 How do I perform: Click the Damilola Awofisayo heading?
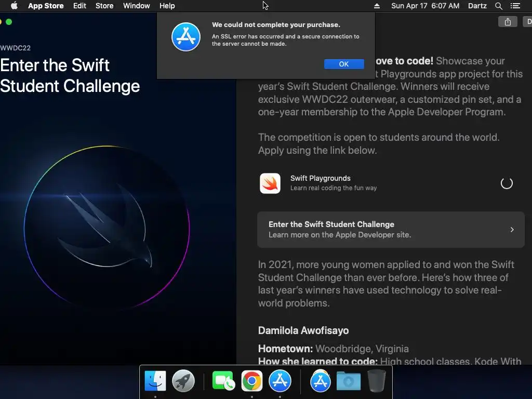(x=303, y=330)
